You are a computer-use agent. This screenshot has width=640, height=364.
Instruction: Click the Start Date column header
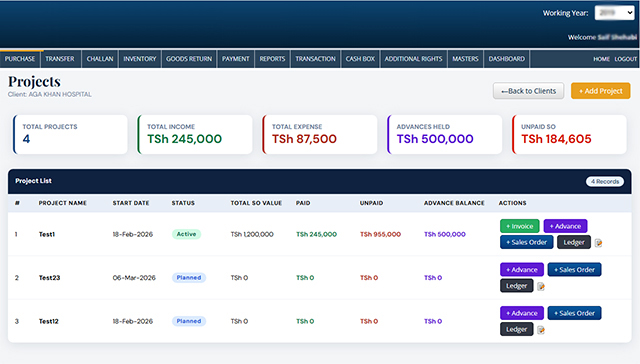[x=131, y=203]
